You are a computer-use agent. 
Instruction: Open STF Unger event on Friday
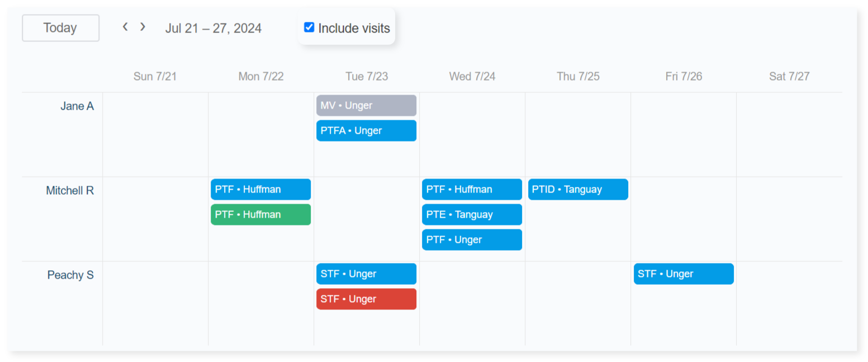pos(684,274)
